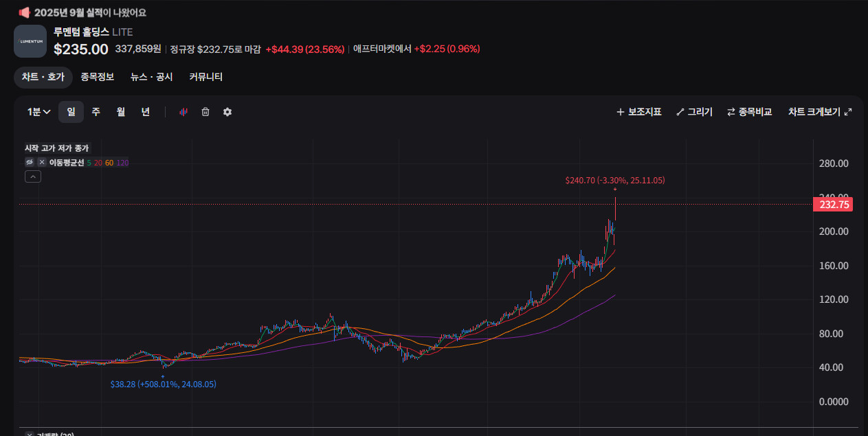The height and width of the screenshot is (436, 868).
Task: Switch to the 차트 · 호가 tab
Action: [x=43, y=78]
